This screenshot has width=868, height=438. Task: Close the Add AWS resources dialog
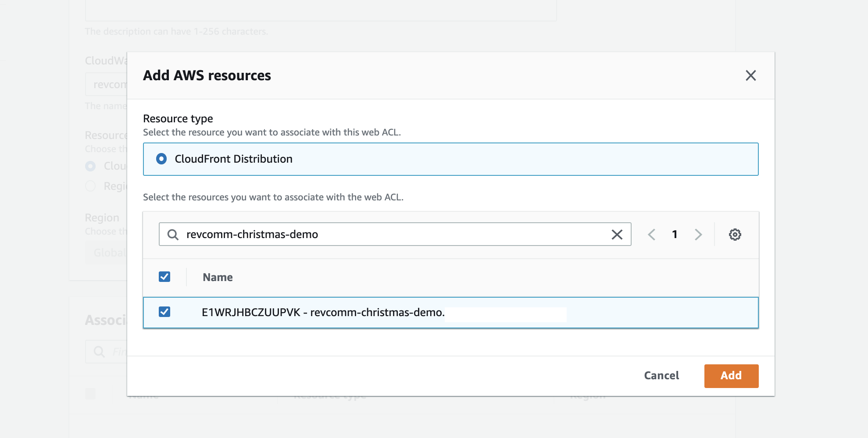coord(750,75)
